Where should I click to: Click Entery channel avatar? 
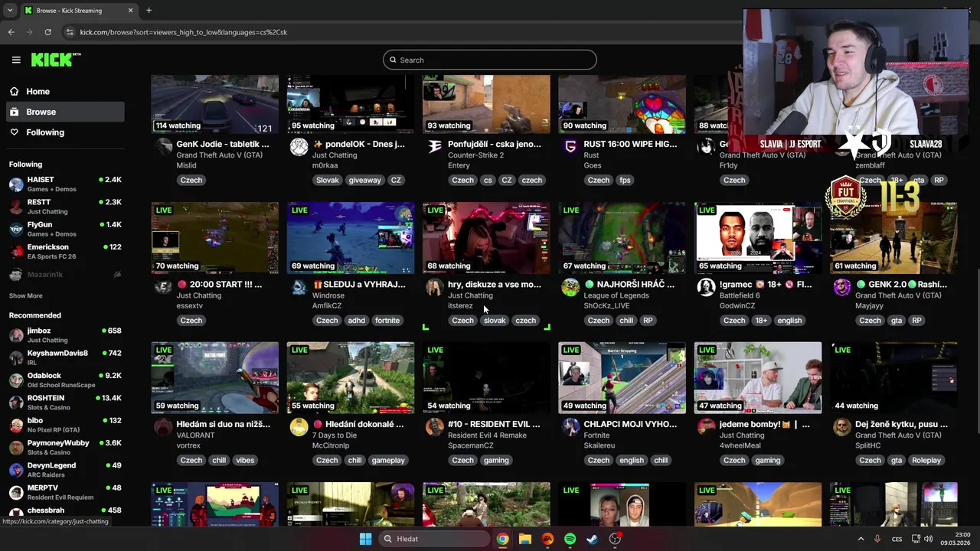(x=434, y=147)
